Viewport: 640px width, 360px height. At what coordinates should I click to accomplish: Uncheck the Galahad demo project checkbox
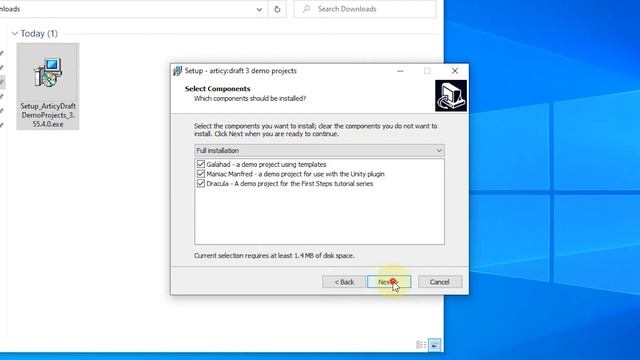pos(200,164)
